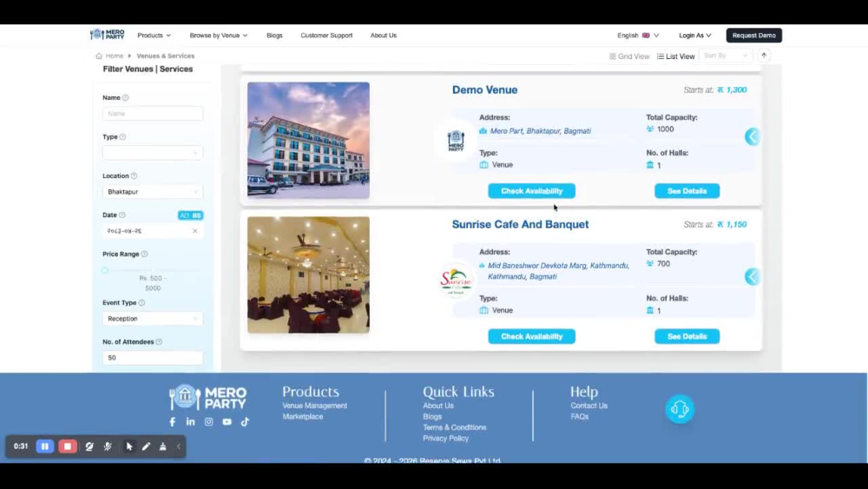868x489 pixels.
Task: Select the recorder pen drawing tool
Action: click(146, 446)
